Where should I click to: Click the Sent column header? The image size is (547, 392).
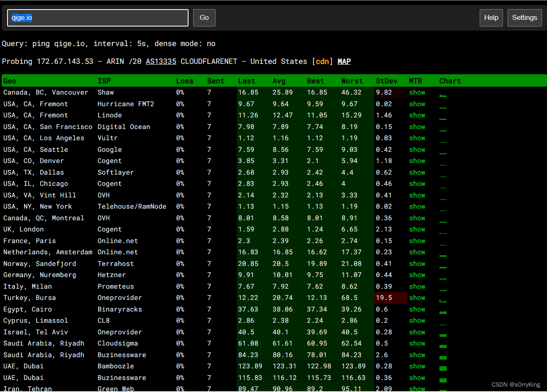(216, 81)
